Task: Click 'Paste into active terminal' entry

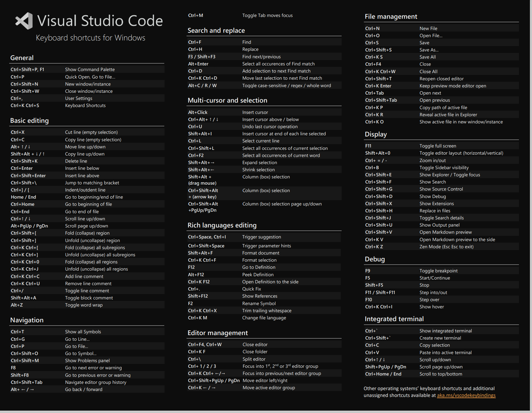Action: pos(446,353)
